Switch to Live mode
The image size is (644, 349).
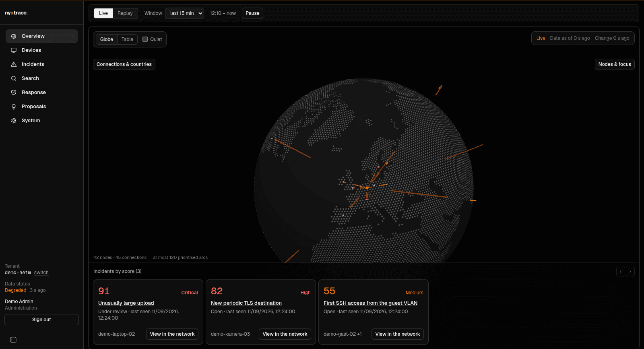click(103, 13)
